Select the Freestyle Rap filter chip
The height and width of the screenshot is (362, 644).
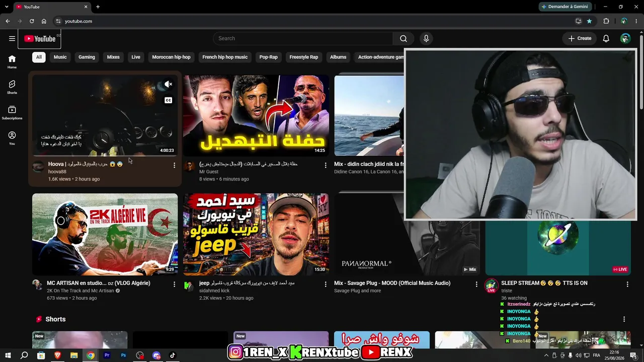coord(304,57)
